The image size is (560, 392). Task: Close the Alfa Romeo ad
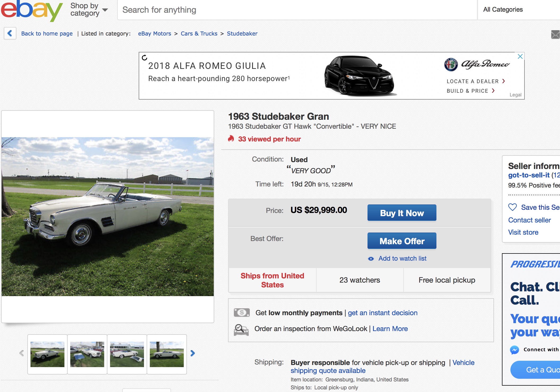tap(520, 56)
